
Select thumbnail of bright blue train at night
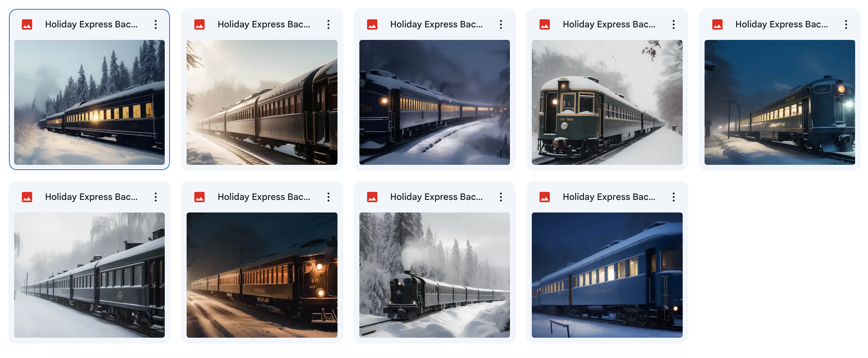pyautogui.click(x=607, y=275)
